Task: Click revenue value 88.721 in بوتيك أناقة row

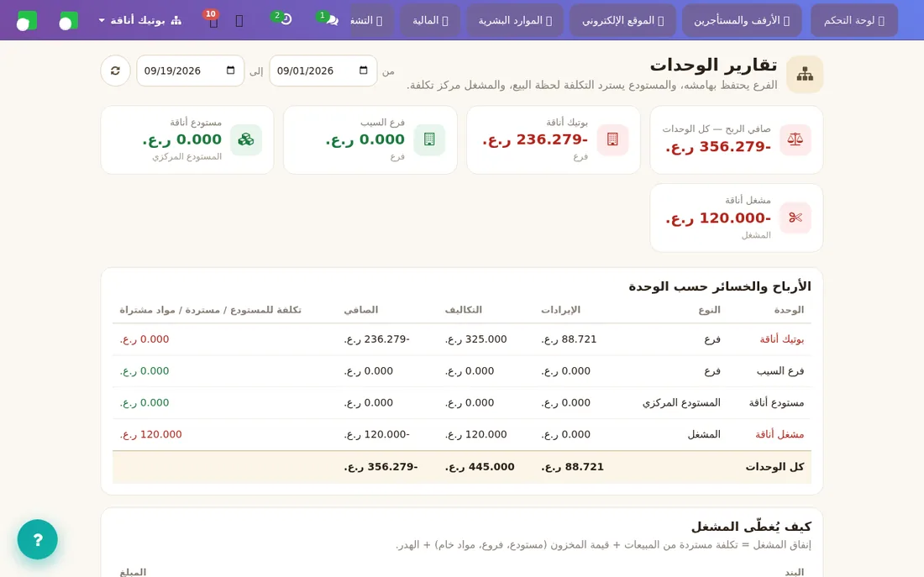Action: [x=569, y=339]
